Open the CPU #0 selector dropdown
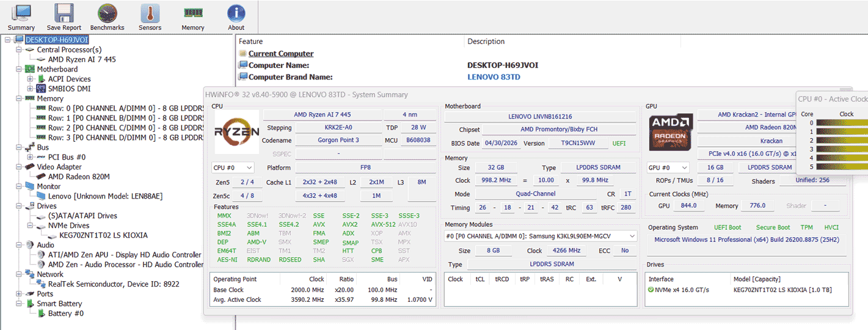Screen dimensions: 868x330 click(x=233, y=167)
